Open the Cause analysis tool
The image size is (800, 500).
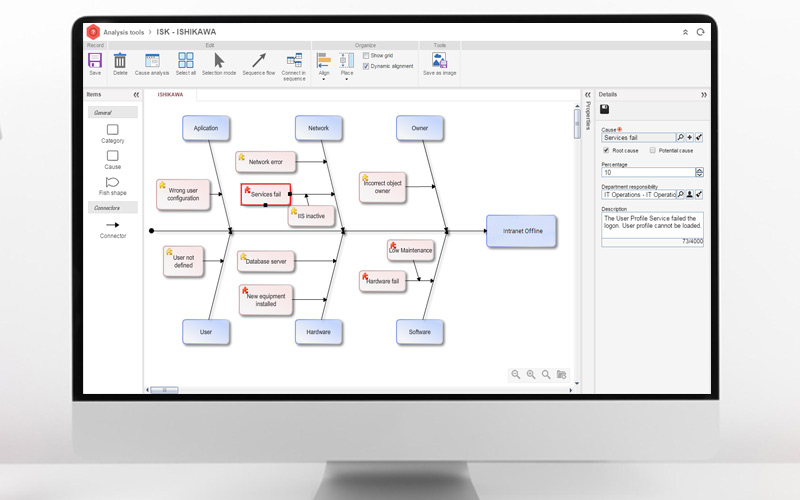[152, 60]
